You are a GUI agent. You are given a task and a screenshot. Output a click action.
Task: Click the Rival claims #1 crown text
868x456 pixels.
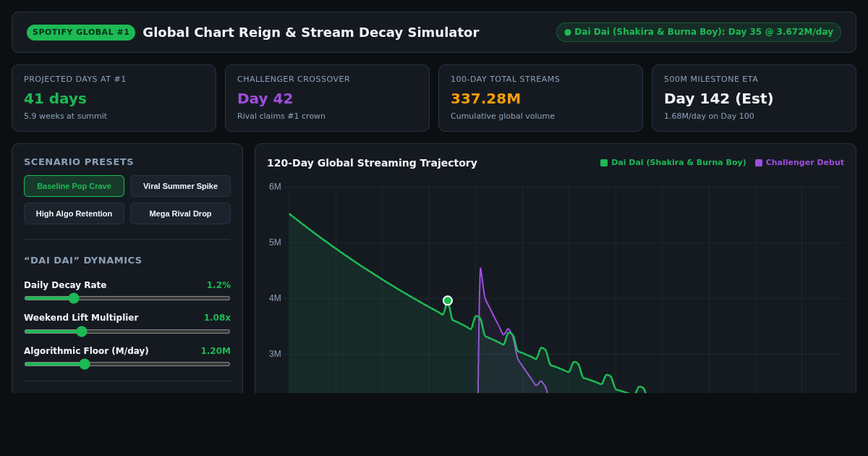click(281, 116)
